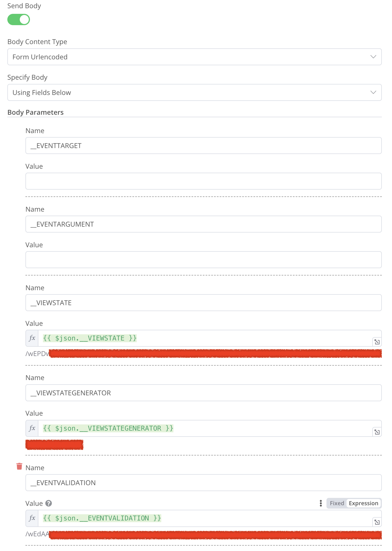This screenshot has height=551, width=392.
Task: Open expression editor for __EVENTVALIDATION value
Action: pyautogui.click(x=377, y=522)
